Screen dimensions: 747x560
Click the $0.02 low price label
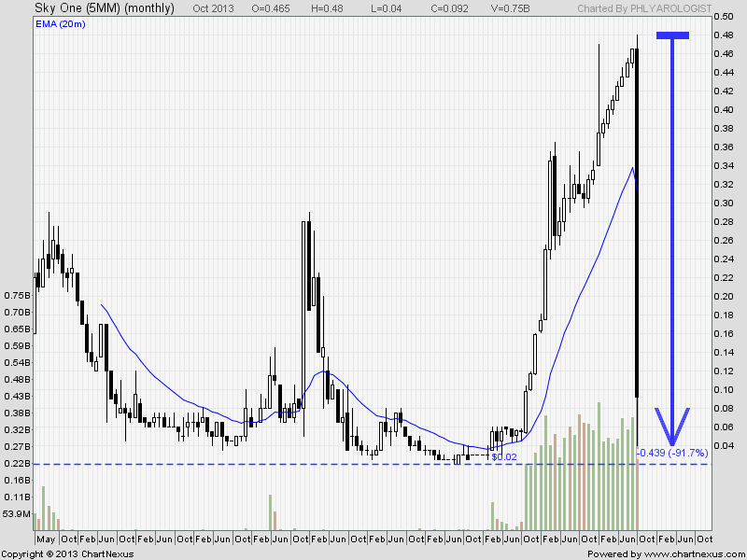click(x=504, y=456)
